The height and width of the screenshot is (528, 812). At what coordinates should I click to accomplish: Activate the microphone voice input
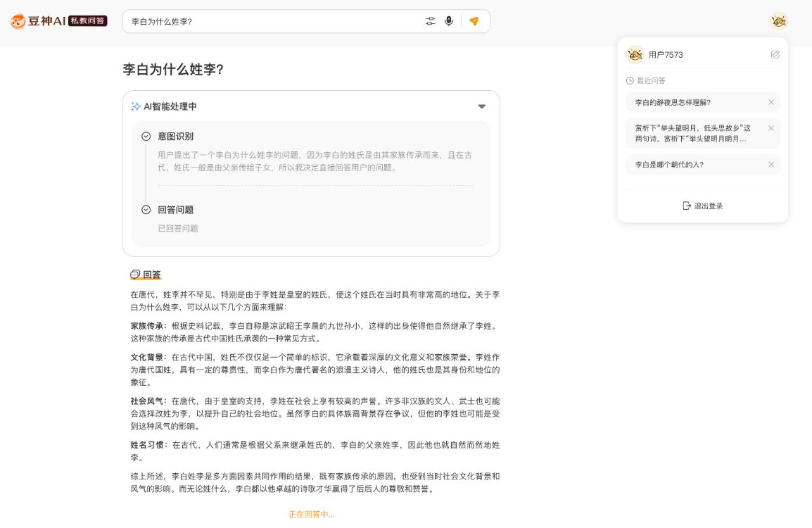449,21
